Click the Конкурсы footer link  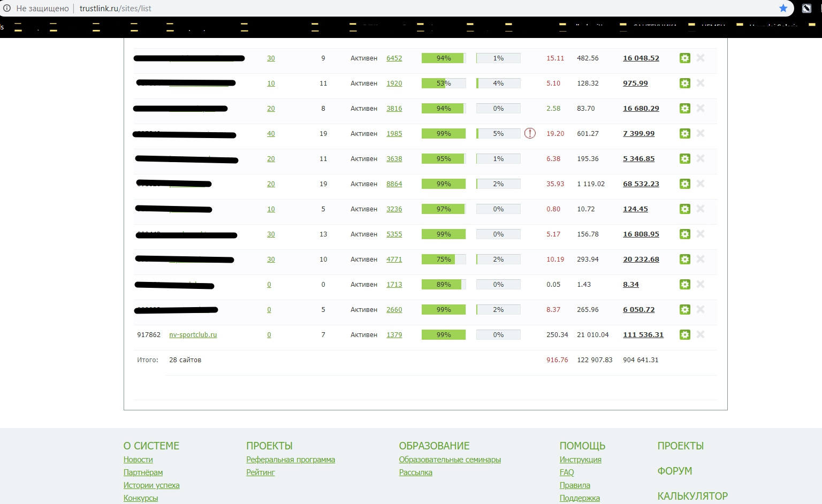[x=141, y=498]
